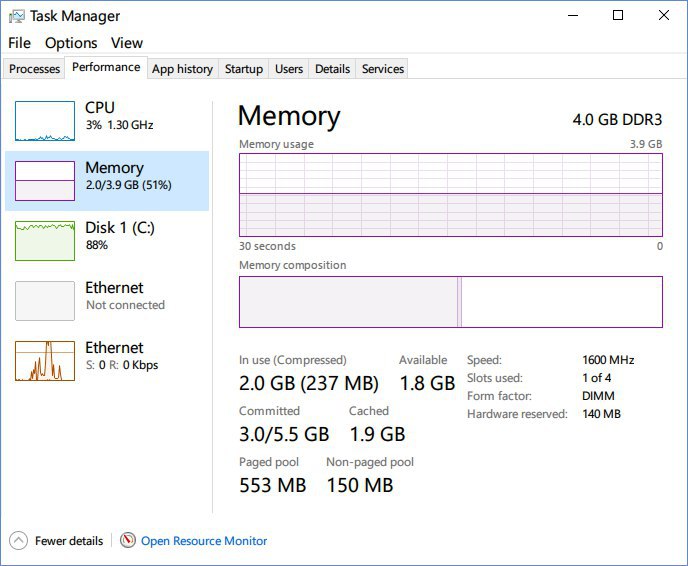This screenshot has height=566, width=688.
Task: Select the Memory mini graph thumbnail
Action: [45, 181]
